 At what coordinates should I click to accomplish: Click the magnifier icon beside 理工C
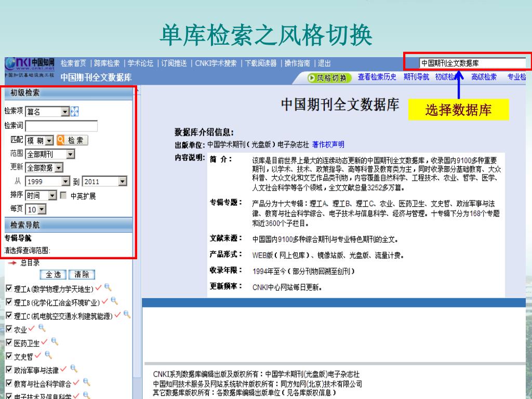click(x=127, y=314)
